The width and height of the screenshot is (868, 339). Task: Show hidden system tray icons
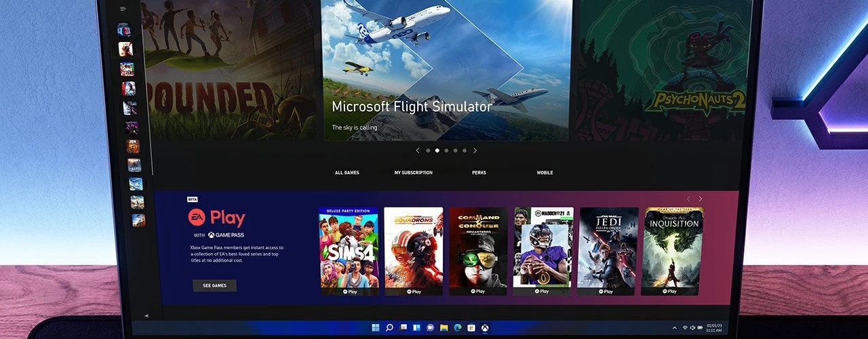click(674, 328)
